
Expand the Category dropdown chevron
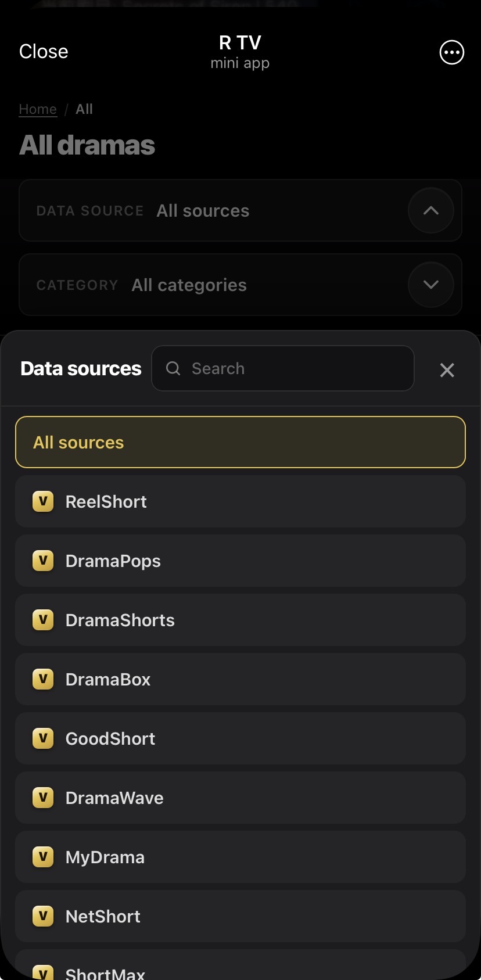[430, 285]
